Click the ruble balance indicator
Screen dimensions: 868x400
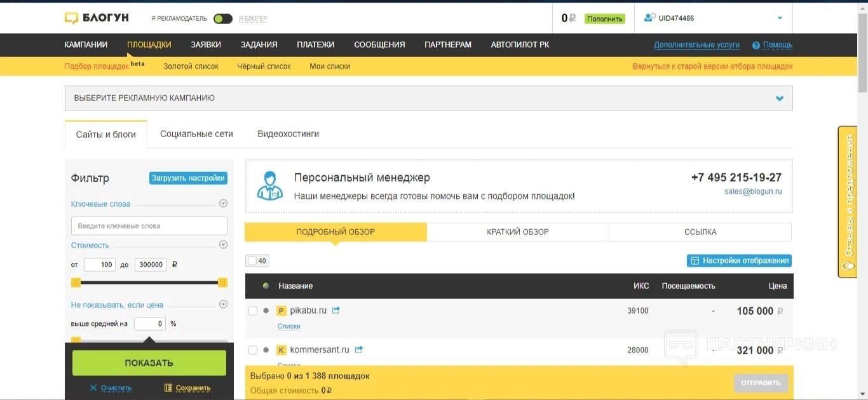(568, 18)
